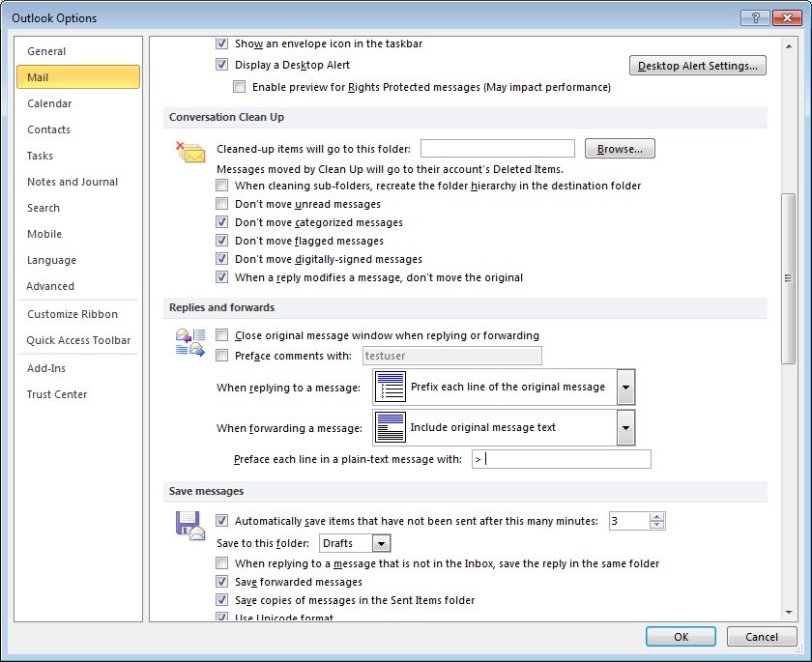The width and height of the screenshot is (812, 662).
Task: Check Don't move unread messages
Action: (221, 204)
